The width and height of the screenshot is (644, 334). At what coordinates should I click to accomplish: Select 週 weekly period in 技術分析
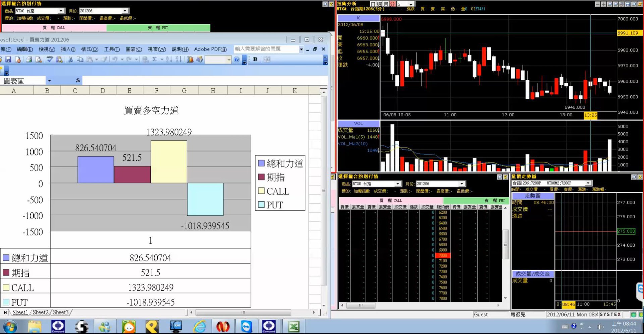pyautogui.click(x=379, y=4)
